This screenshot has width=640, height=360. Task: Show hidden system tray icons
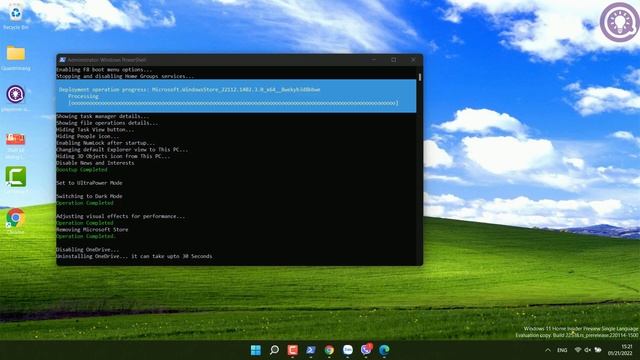(548, 350)
